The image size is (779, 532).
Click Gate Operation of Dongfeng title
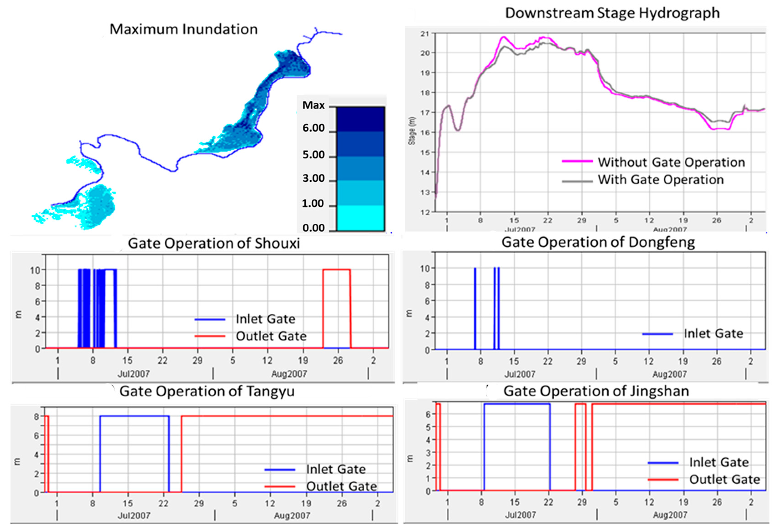[x=598, y=242]
